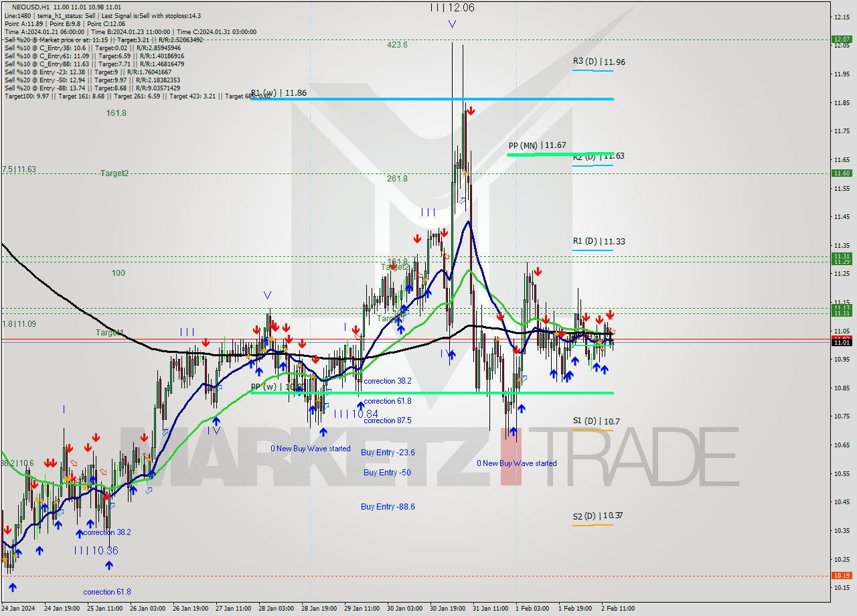This screenshot has width=857, height=616.
Task: Click the '31 Jan 11:00' time axis label
Action: click(x=491, y=609)
